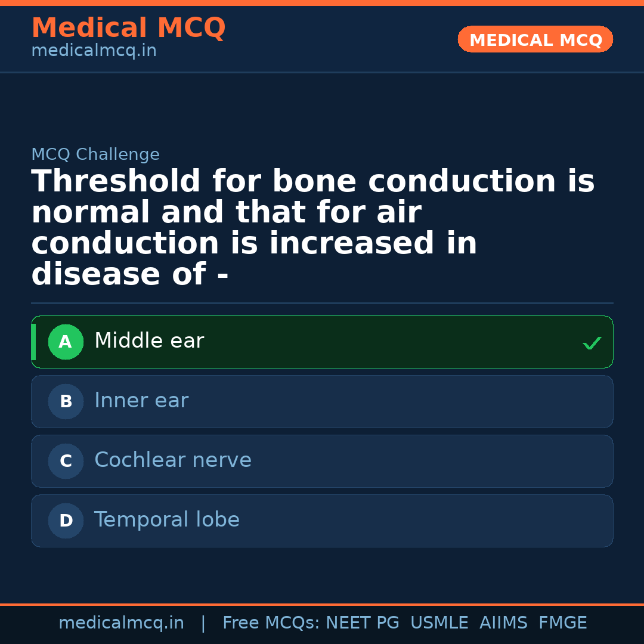This screenshot has width=644, height=644.
Task: Click the NEET PG category label
Action: 362,623
